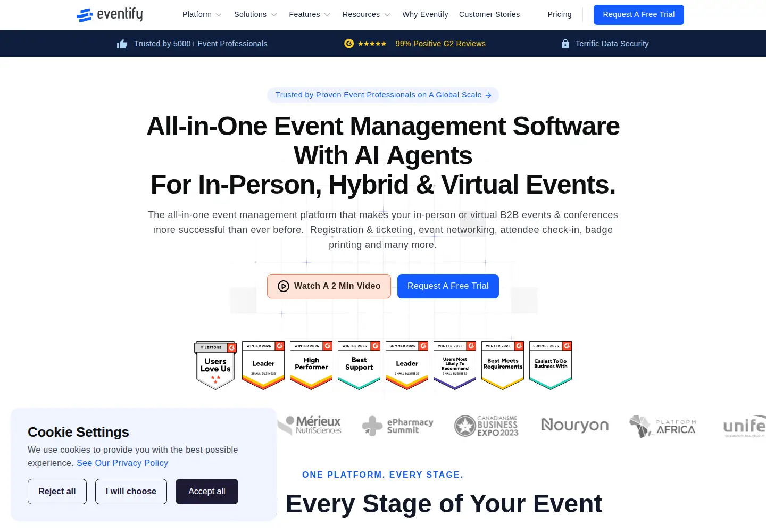Click Easiest To Do Business With badge

551,365
